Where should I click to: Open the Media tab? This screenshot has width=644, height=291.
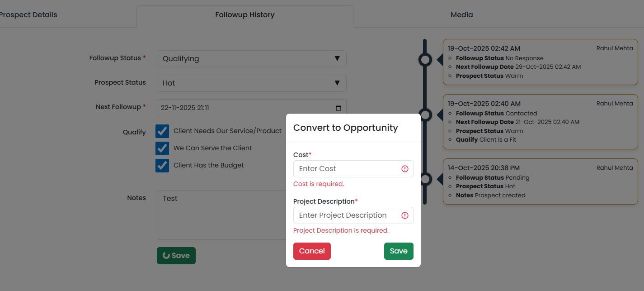coord(461,15)
